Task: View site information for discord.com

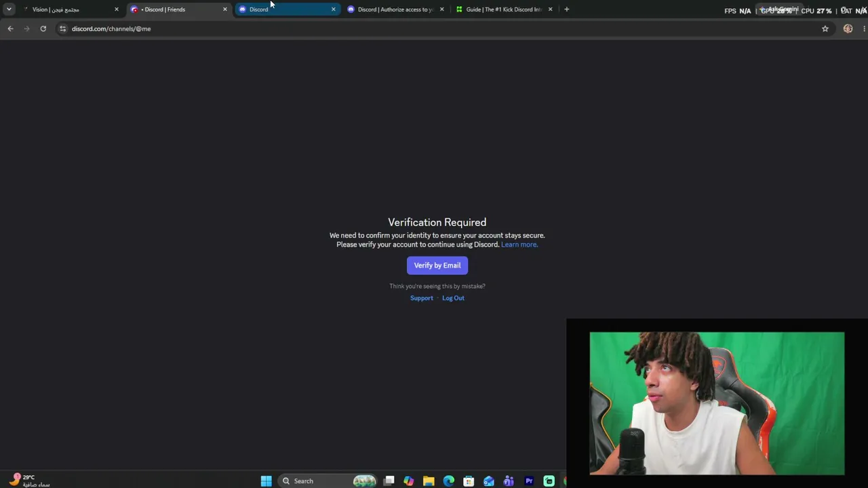Action: pyautogui.click(x=62, y=28)
